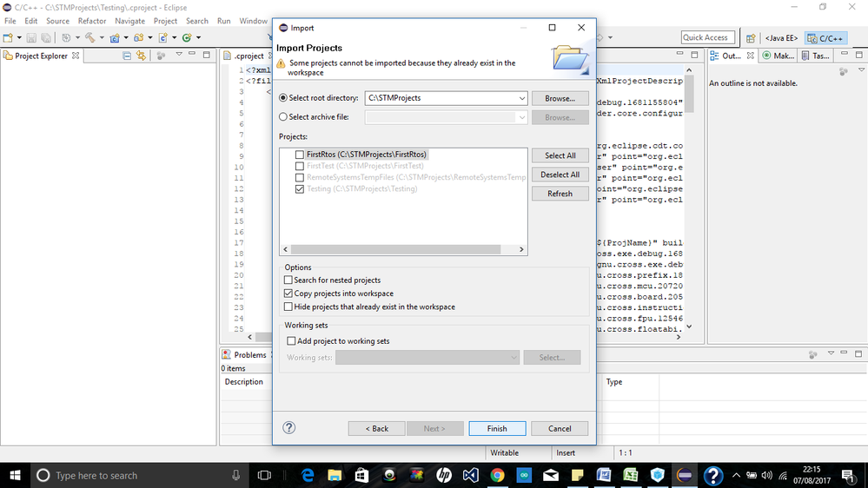Click the Select All button

click(560, 155)
